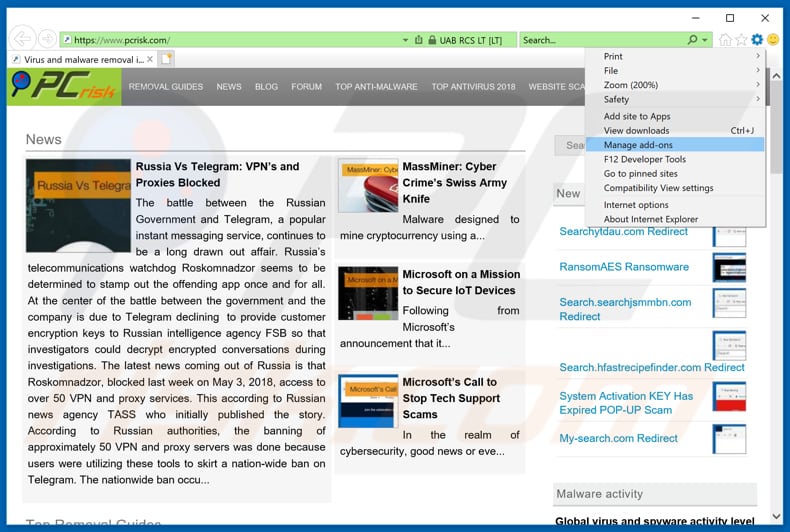Click the UAB RCS LT certificate label
Screen dimensions: 790x532
pyautogui.click(x=470, y=40)
